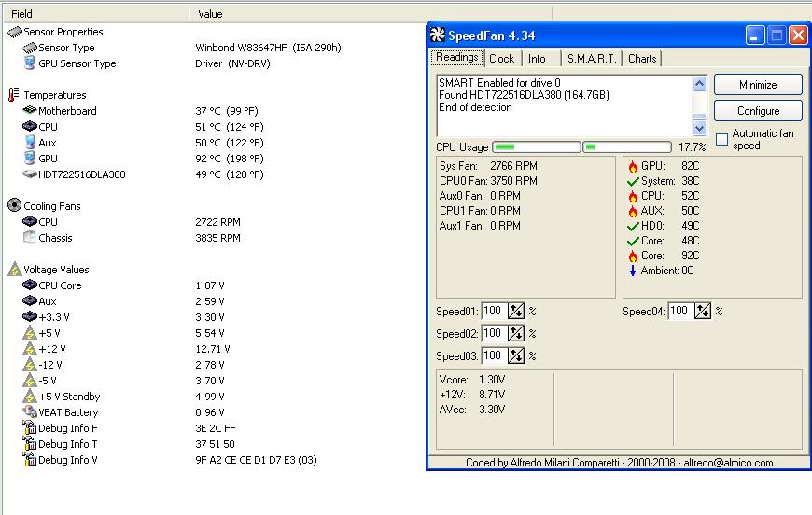Click the Temperatures thermometer icon
Image resolution: width=812 pixels, height=515 pixels.
pyautogui.click(x=13, y=95)
